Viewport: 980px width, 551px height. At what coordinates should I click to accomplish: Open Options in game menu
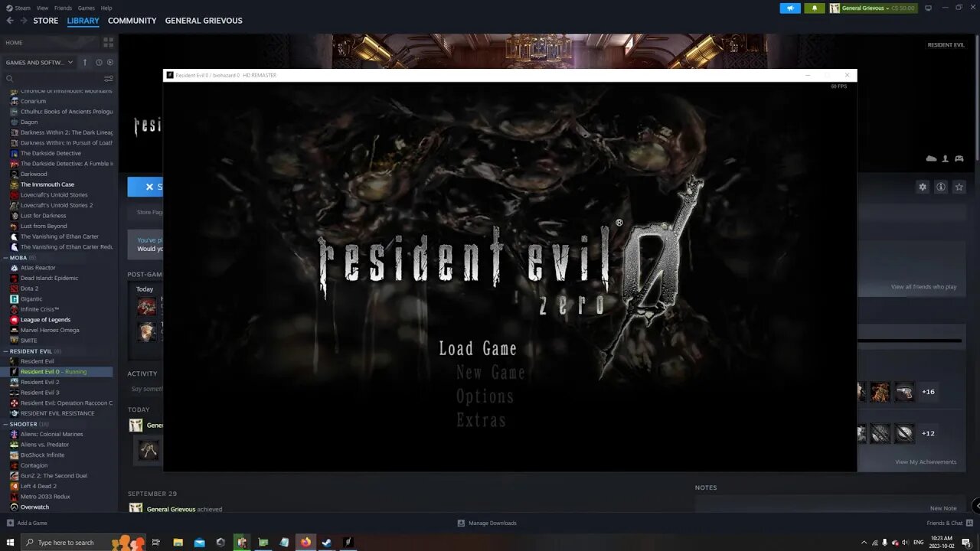coord(485,396)
